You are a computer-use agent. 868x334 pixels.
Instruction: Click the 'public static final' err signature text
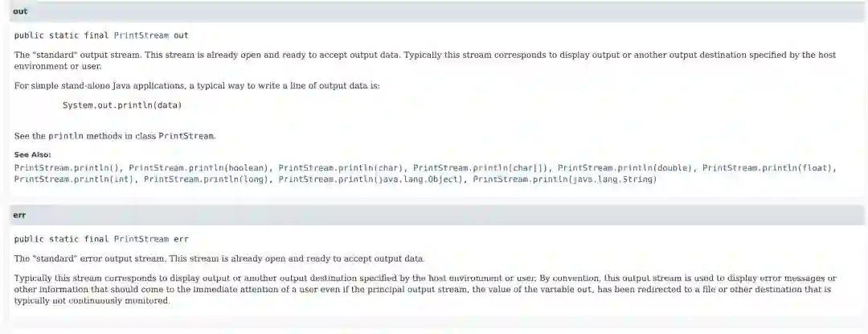(x=61, y=239)
